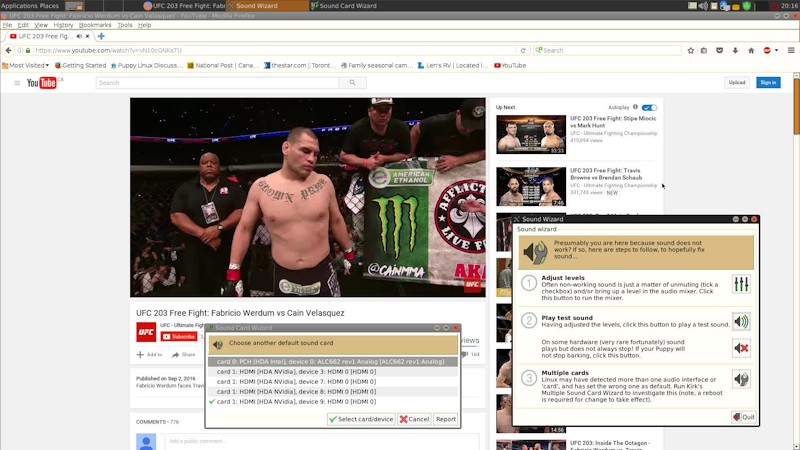The width and height of the screenshot is (800, 450).
Task: Open Puppy Linux Discuss bookmark
Action: coord(146,65)
